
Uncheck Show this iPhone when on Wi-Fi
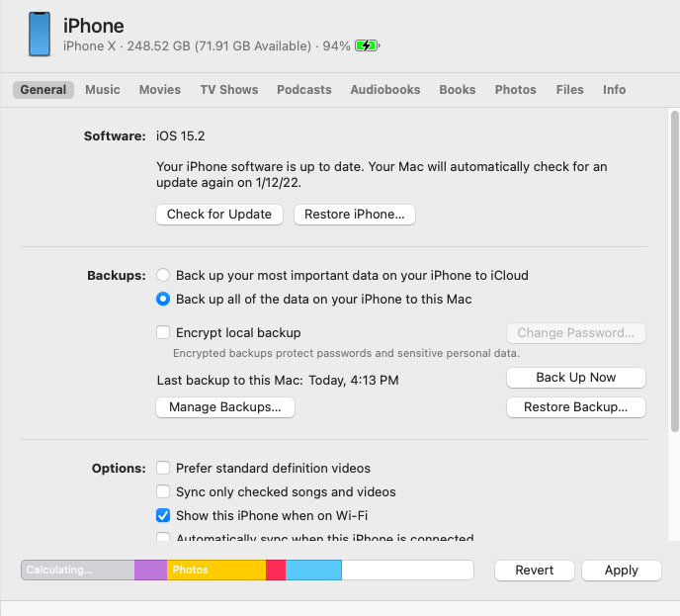[x=163, y=515]
